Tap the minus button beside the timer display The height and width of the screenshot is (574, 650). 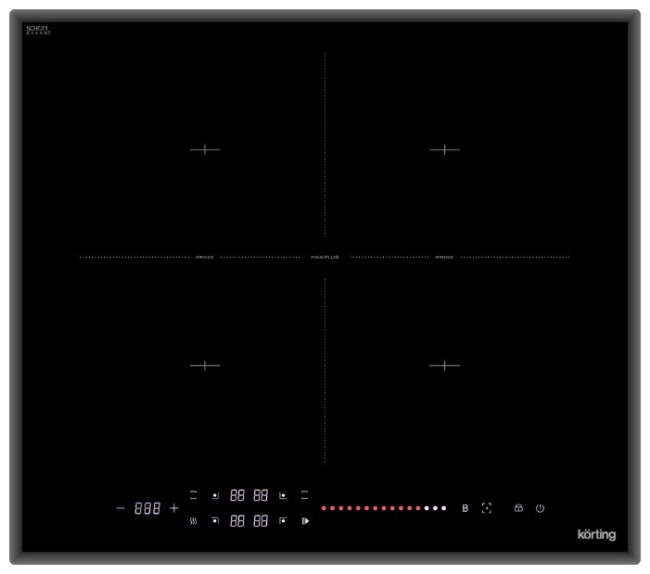120,508
